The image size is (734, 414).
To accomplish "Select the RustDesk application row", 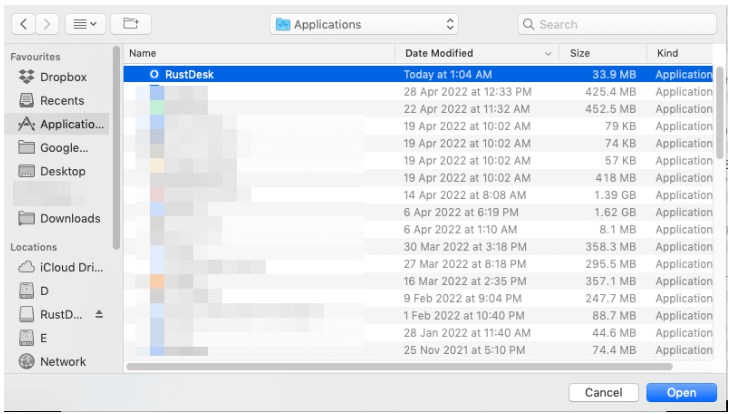I will 418,74.
